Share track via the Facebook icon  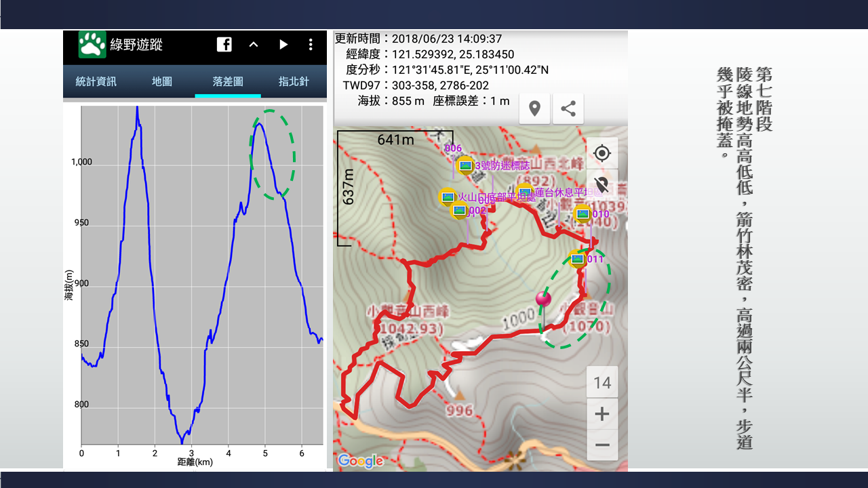click(224, 45)
